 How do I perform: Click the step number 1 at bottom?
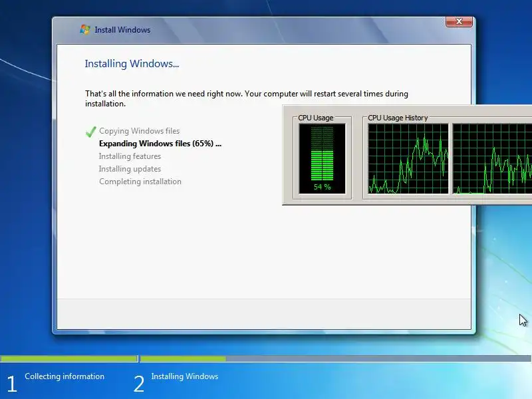pyautogui.click(x=12, y=384)
